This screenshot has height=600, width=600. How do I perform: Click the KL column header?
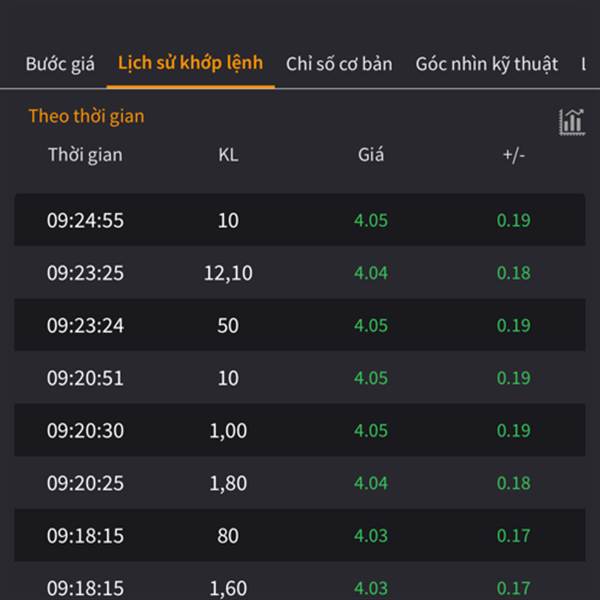click(228, 155)
